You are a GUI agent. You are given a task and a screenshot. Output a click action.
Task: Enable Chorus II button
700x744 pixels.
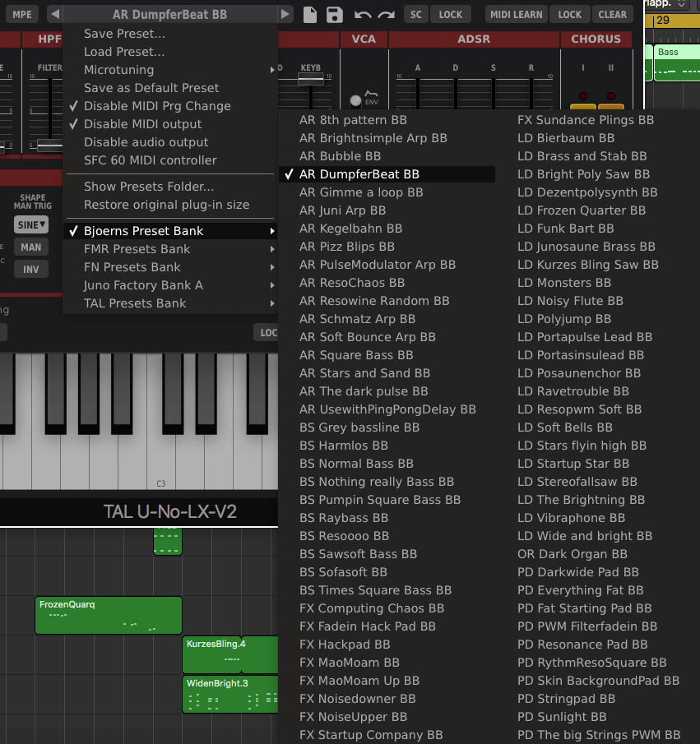(x=610, y=107)
